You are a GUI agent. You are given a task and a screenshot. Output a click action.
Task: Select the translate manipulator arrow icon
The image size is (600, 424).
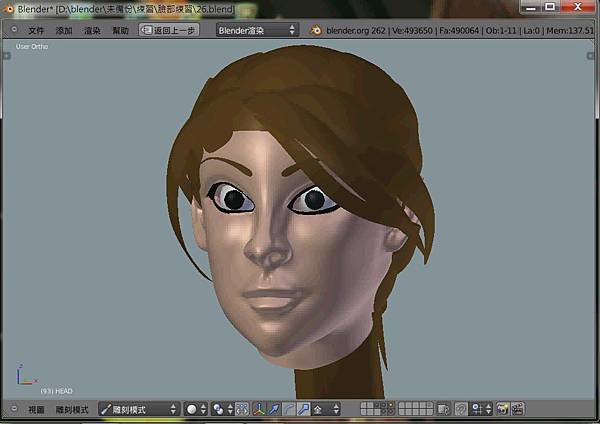274,409
